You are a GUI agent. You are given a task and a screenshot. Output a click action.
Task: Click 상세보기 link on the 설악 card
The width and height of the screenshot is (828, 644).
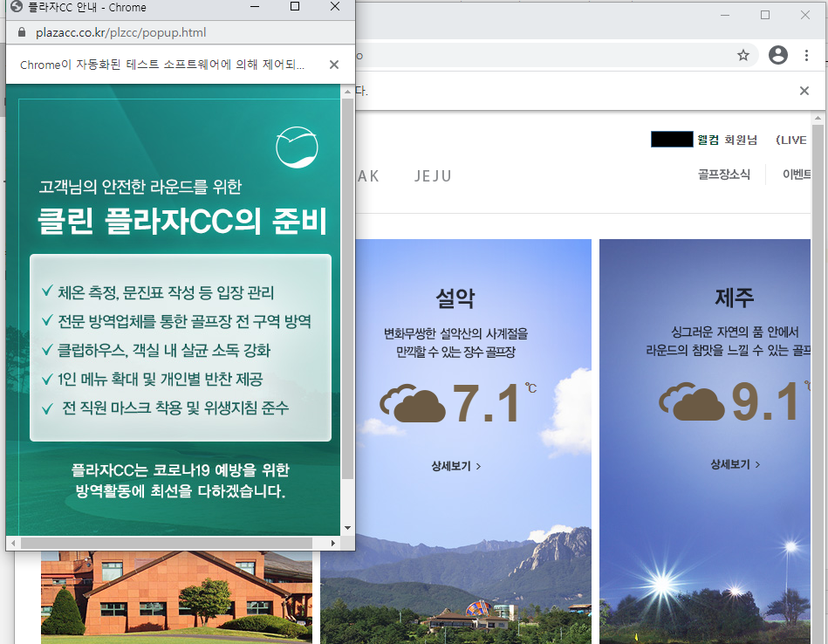click(455, 466)
